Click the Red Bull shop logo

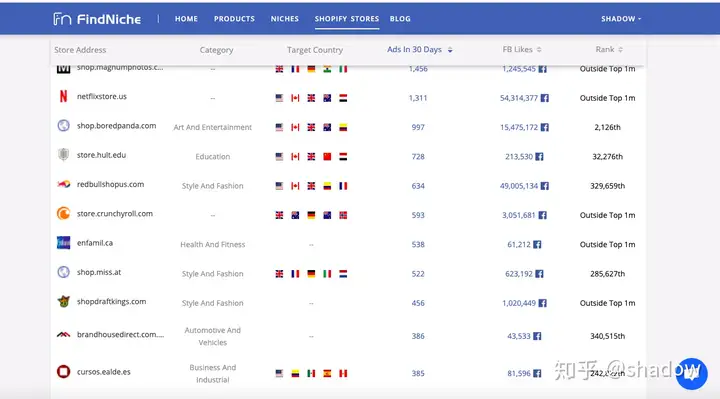[63, 184]
